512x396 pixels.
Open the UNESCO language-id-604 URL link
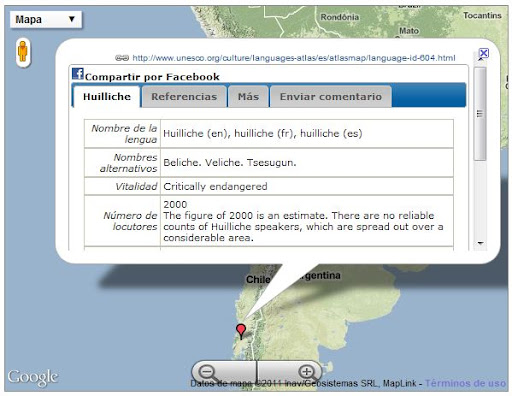click(294, 58)
